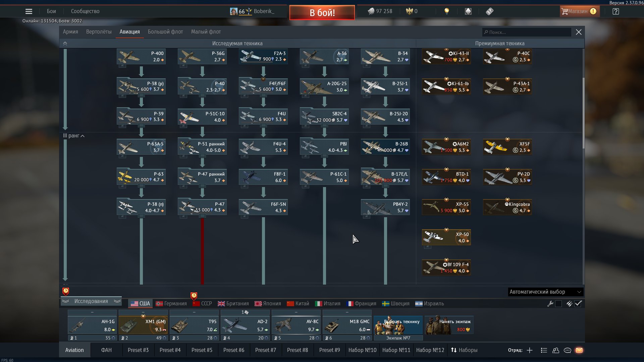Image resolution: width=644 pixels, height=362 pixels.
Task: Switch to the ФАН preset
Action: (106, 350)
